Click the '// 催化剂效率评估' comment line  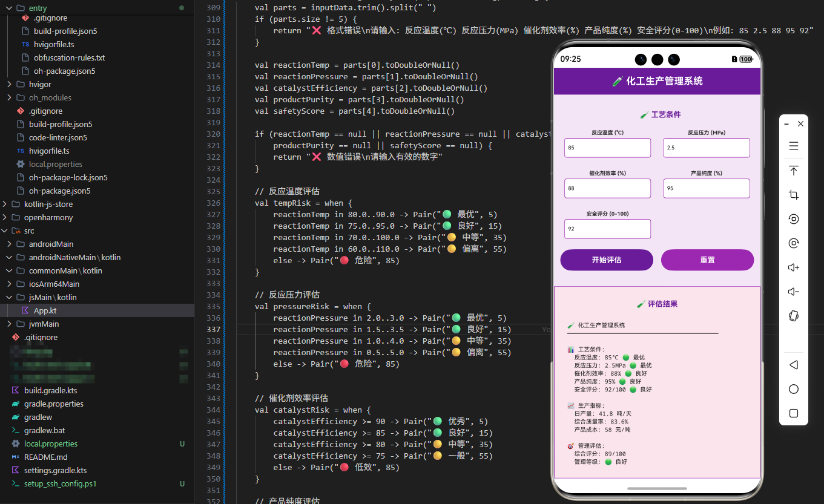point(292,398)
